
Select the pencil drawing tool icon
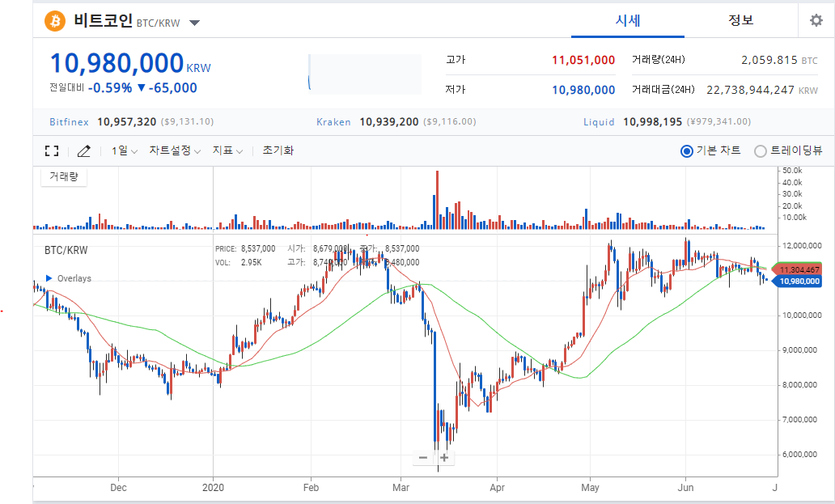83,151
